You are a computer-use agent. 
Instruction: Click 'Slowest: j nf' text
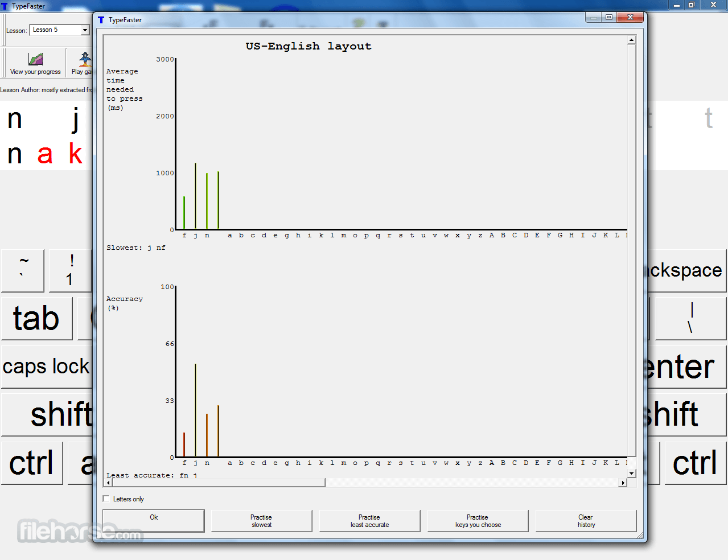tap(136, 248)
